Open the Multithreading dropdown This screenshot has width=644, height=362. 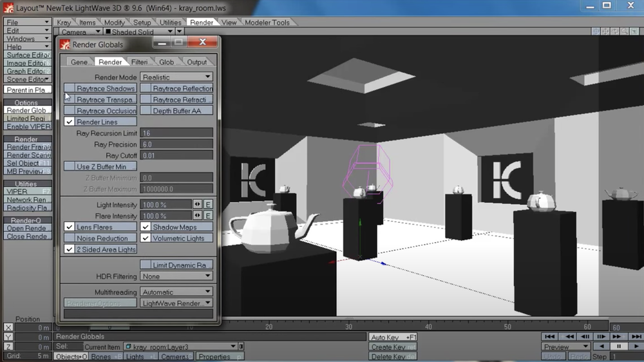(x=176, y=292)
